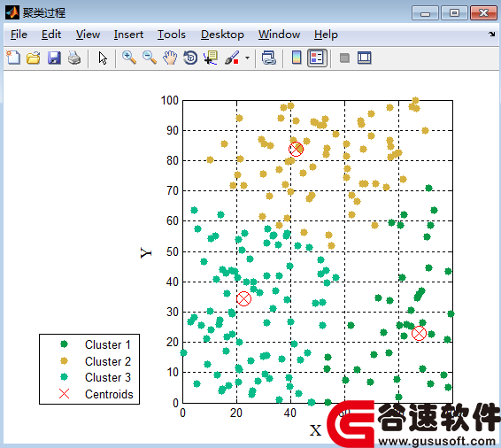The height and width of the screenshot is (448, 501).
Task: Toggle the Insert Legend button
Action: coord(317,58)
